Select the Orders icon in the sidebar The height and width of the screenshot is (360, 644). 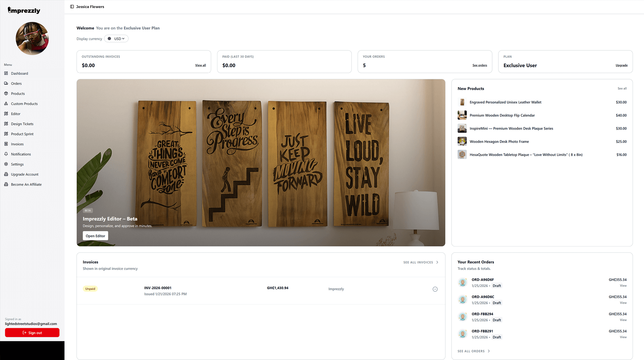pos(6,83)
